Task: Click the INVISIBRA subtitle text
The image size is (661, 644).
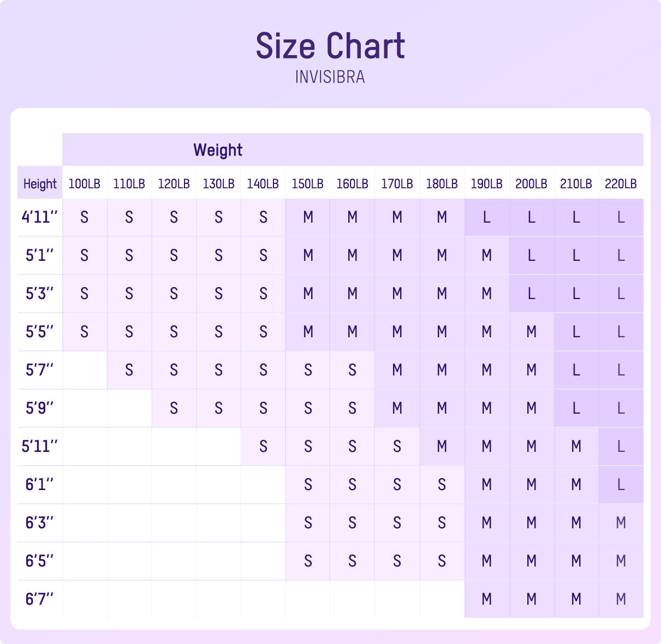Action: point(330,77)
